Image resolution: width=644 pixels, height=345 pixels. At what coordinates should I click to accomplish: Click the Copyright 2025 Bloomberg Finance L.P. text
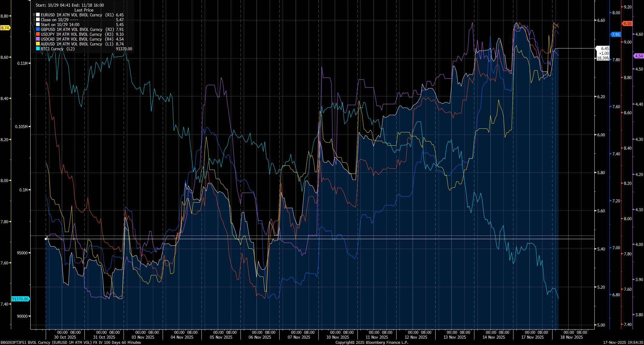(371, 343)
